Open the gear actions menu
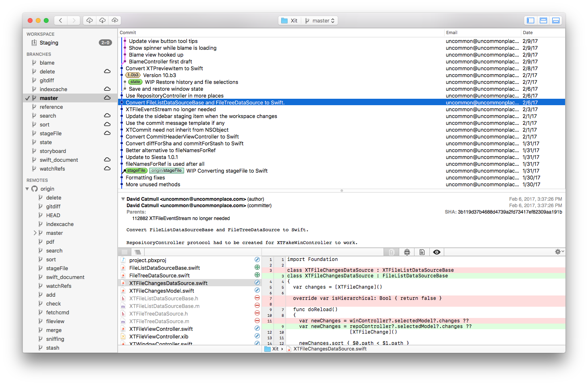588x385 pixels. (559, 252)
